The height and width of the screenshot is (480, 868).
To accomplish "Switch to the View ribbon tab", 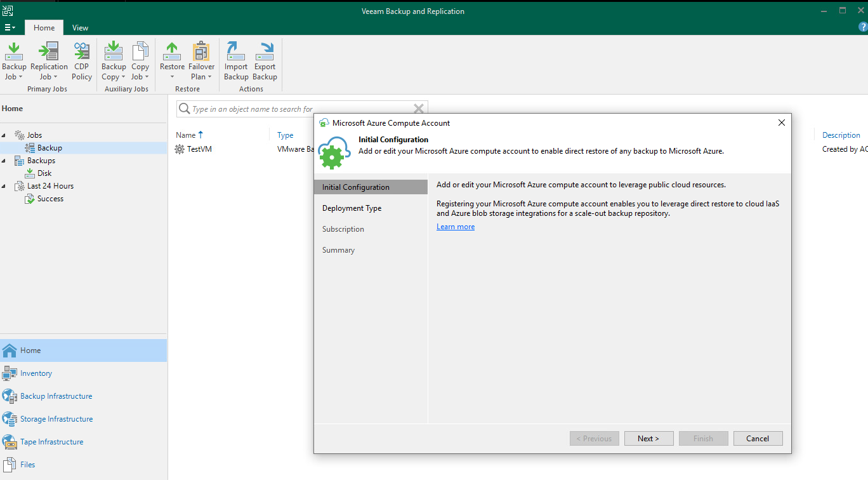I will coord(80,28).
